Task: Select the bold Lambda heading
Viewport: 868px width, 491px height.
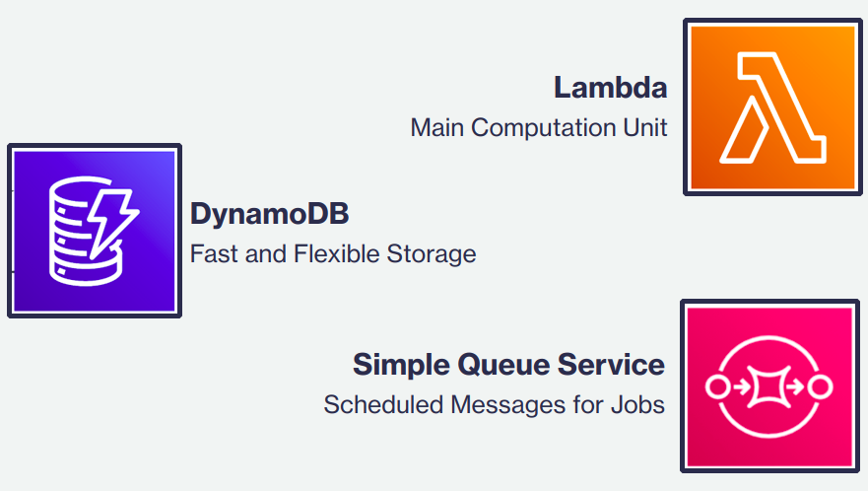Action: coord(611,88)
